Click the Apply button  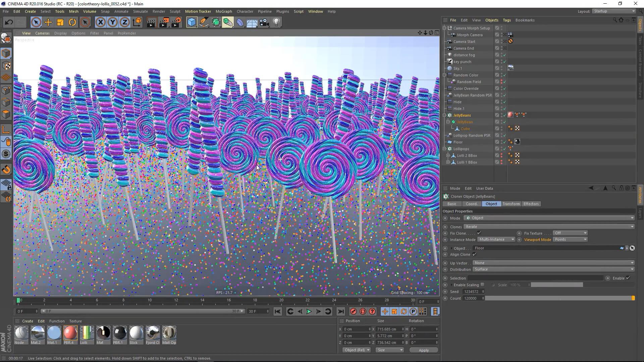pos(423,350)
